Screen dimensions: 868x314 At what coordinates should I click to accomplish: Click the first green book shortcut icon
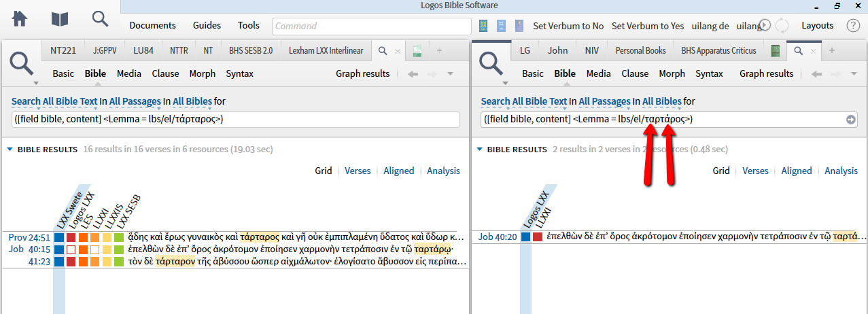[x=484, y=26]
